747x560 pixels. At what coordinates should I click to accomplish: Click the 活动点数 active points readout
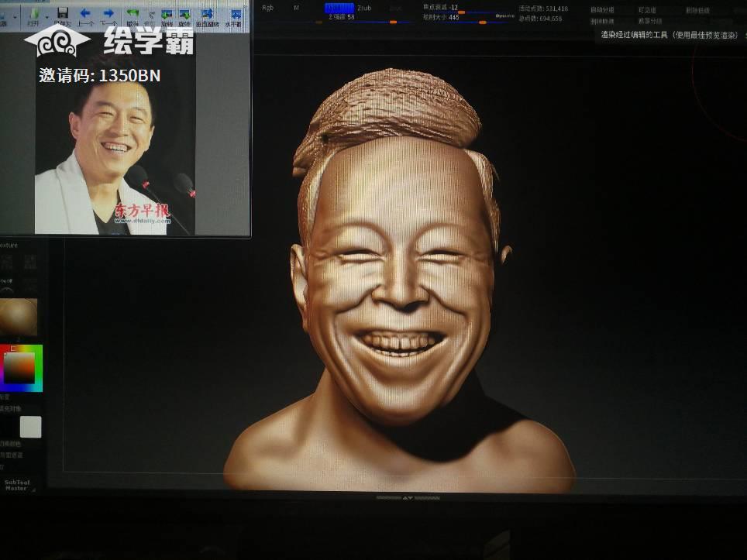point(543,9)
